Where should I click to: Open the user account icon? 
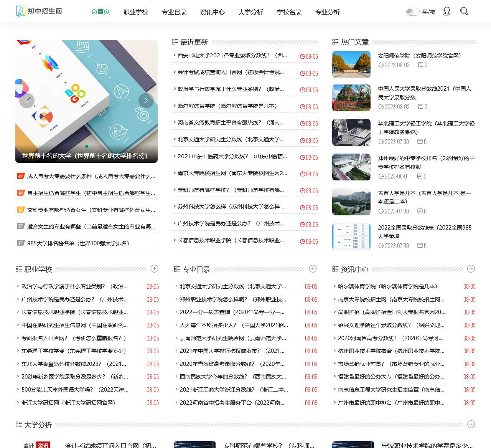[x=447, y=12]
